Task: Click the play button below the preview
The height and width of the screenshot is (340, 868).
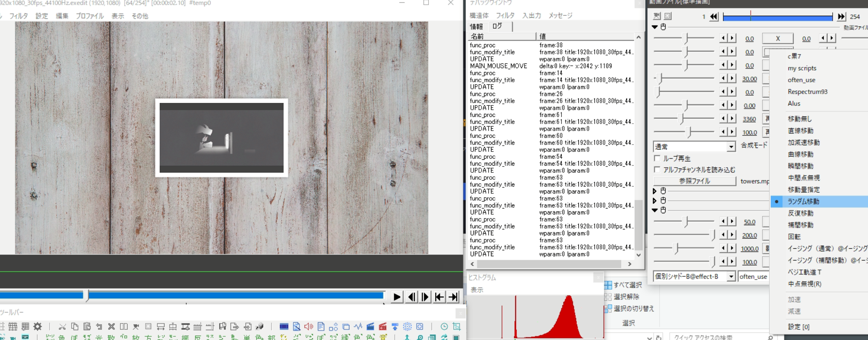Action: pyautogui.click(x=397, y=297)
